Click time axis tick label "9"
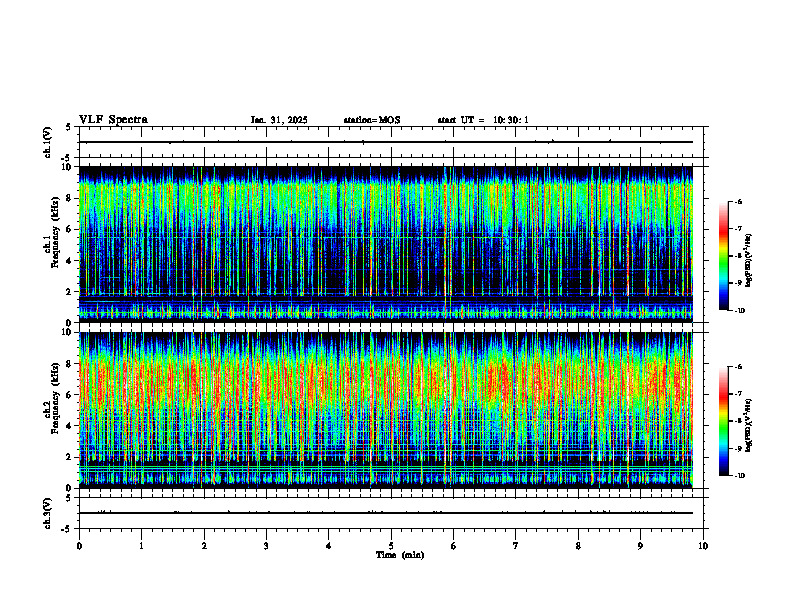Image resolution: width=792 pixels, height=612 pixels. [640, 546]
